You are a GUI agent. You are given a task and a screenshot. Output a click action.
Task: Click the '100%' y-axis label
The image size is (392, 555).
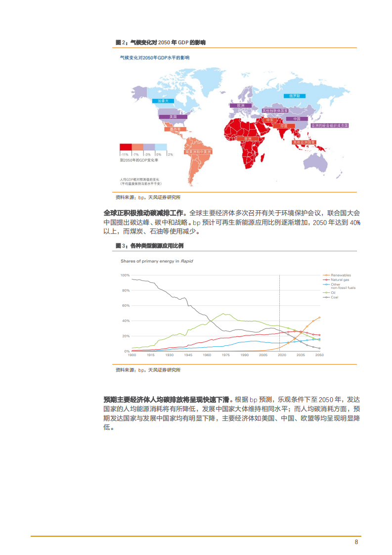click(125, 275)
